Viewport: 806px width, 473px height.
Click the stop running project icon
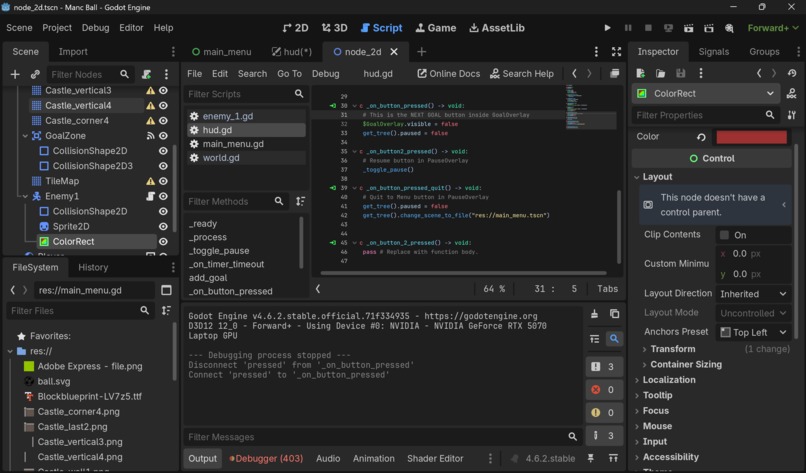(648, 28)
